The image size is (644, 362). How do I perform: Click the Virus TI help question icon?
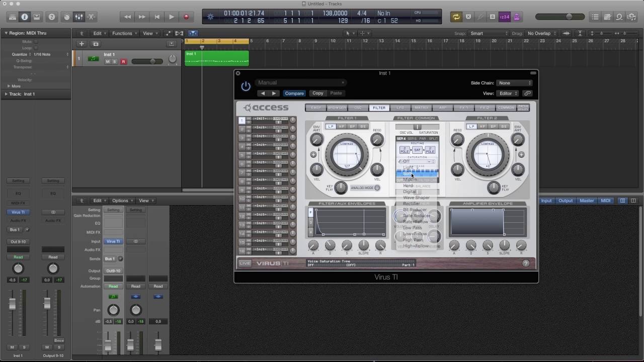click(526, 263)
